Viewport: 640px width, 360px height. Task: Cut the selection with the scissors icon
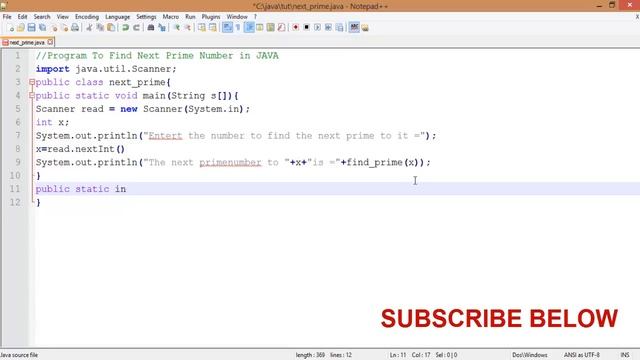point(89,28)
